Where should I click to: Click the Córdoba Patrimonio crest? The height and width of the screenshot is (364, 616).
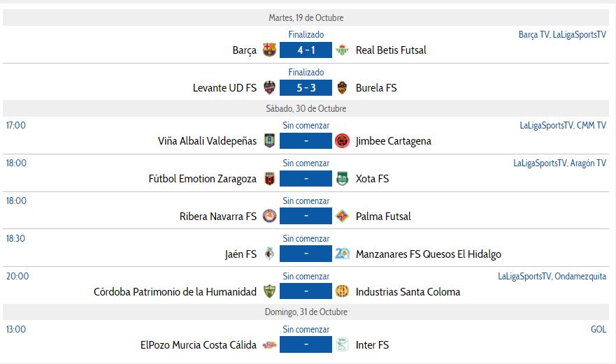(x=269, y=291)
